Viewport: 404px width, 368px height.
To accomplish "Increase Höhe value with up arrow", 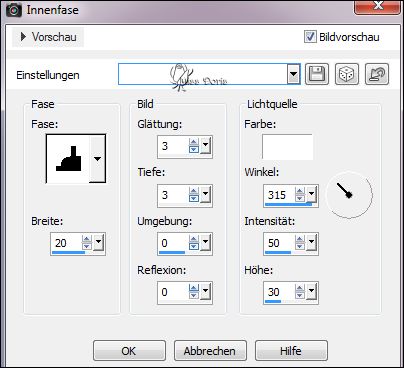I will (x=300, y=289).
